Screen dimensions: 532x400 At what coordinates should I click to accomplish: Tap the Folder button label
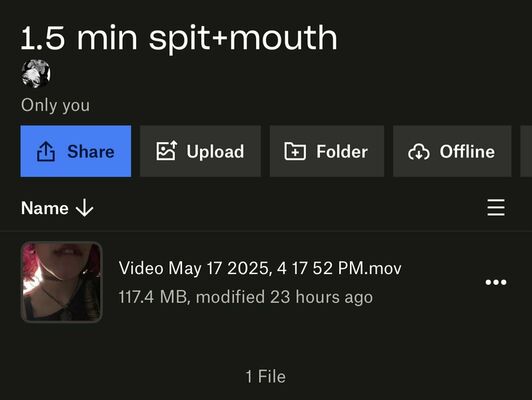click(342, 152)
